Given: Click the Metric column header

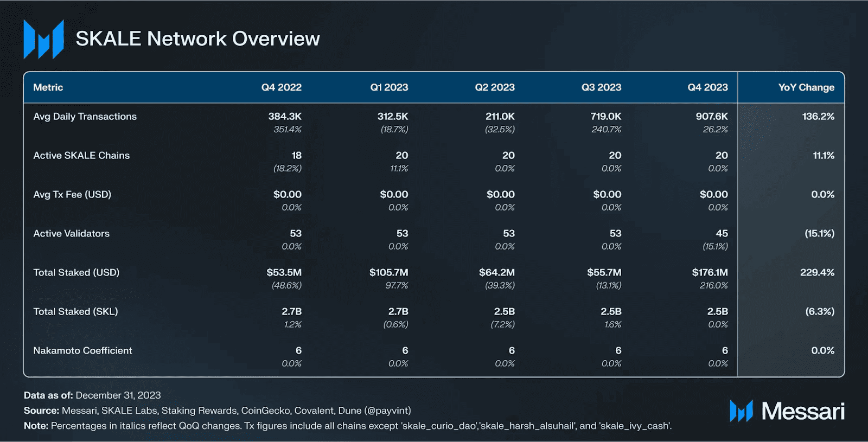Looking at the screenshot, I should tap(48, 87).
